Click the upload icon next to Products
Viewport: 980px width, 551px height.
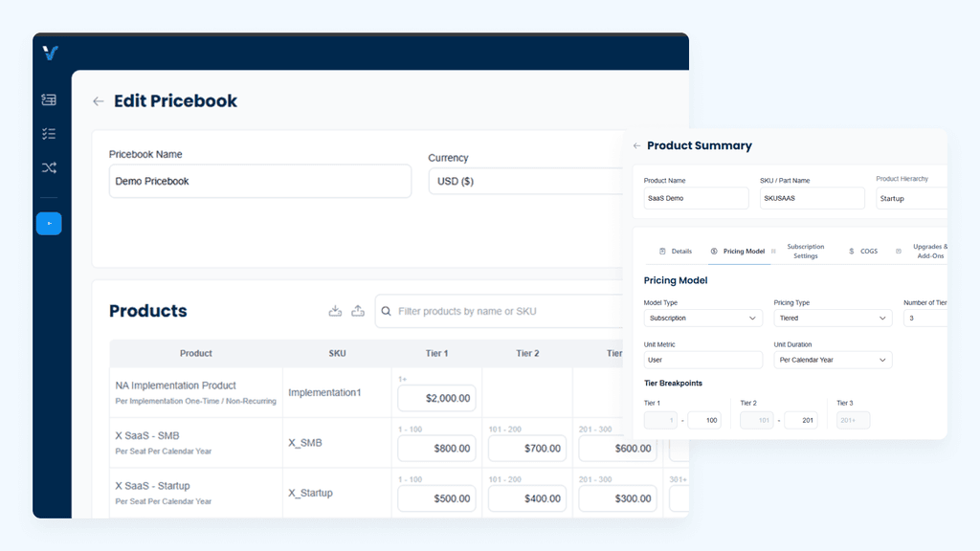click(358, 311)
